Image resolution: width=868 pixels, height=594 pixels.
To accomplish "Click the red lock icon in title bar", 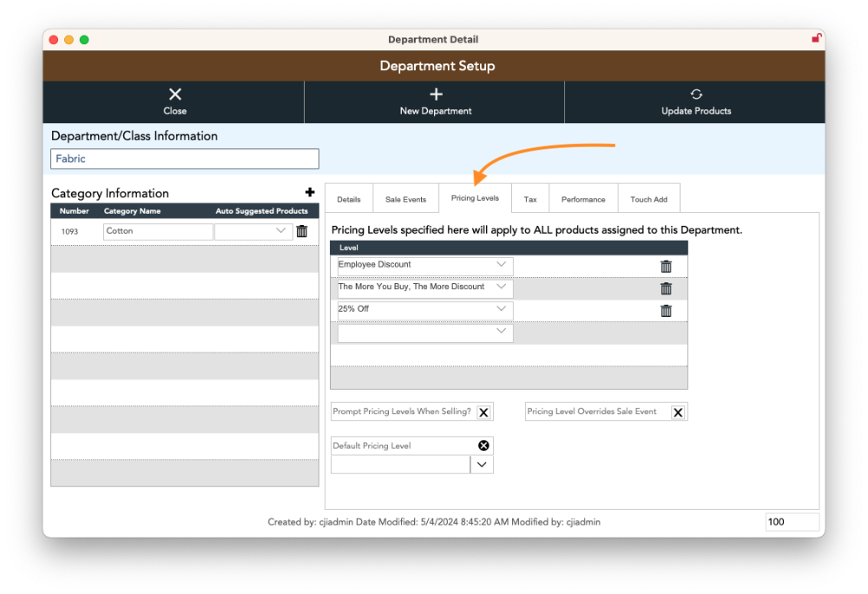I will point(816,38).
